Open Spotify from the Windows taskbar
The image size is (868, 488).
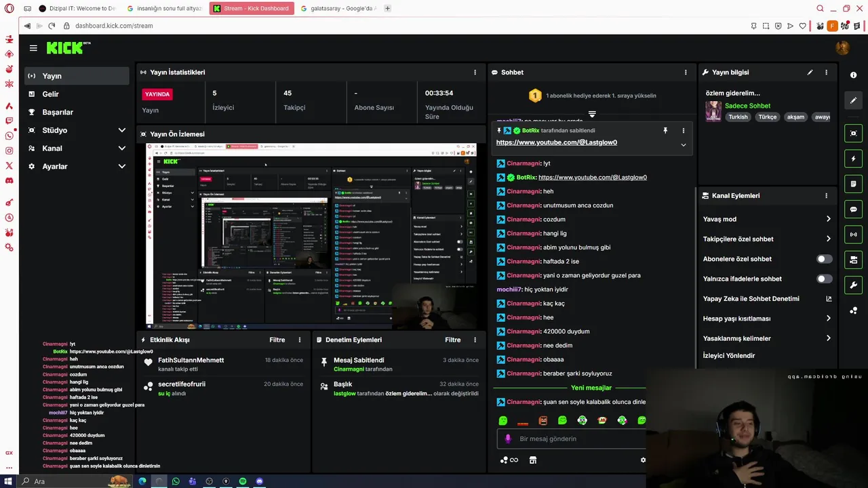243,481
